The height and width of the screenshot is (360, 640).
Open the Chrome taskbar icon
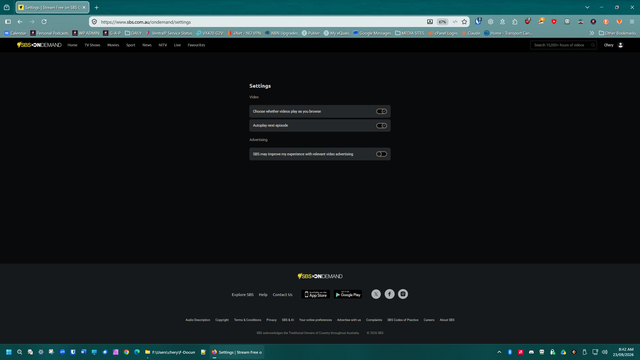(126, 352)
